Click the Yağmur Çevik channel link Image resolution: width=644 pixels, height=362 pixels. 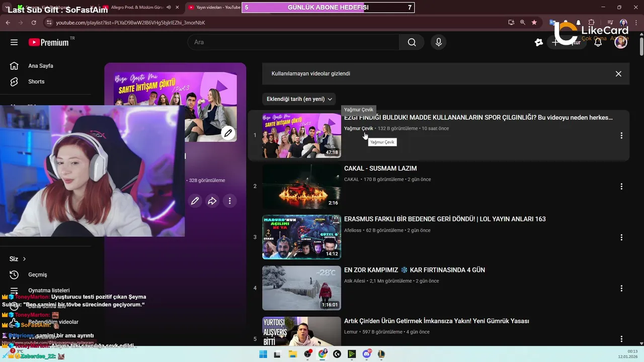click(x=359, y=128)
